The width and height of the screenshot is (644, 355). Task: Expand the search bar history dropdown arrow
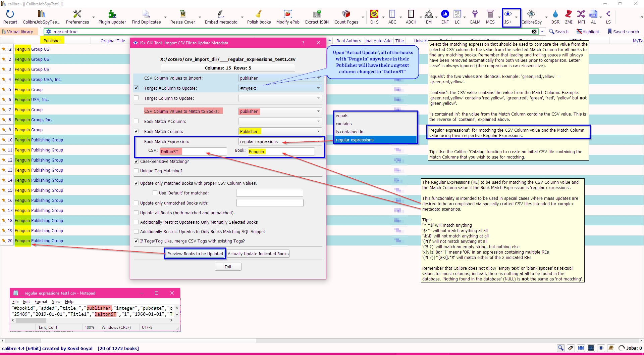(542, 32)
